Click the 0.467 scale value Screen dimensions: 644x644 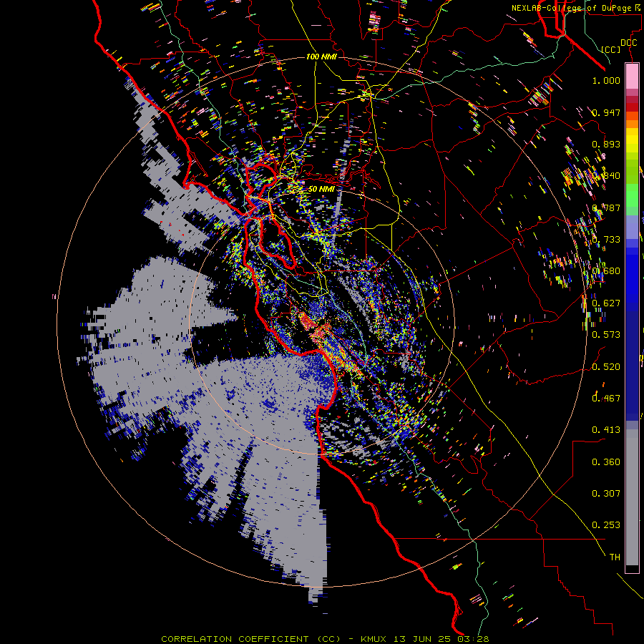606,399
